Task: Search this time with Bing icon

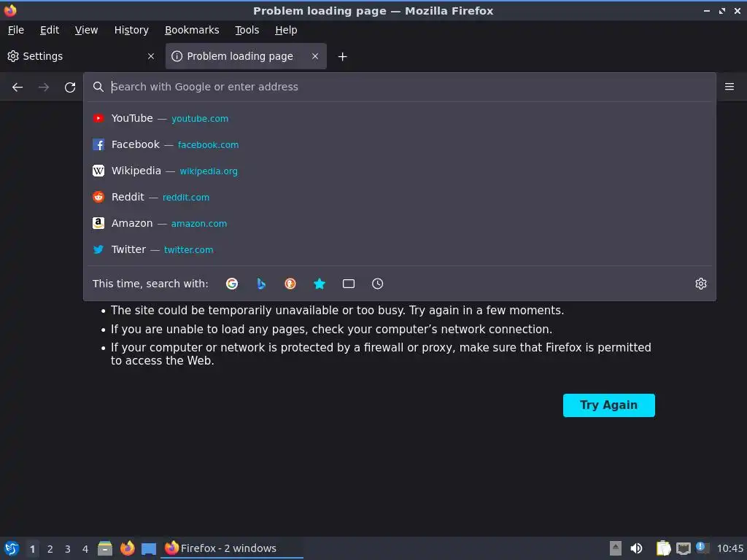Action: tap(261, 284)
